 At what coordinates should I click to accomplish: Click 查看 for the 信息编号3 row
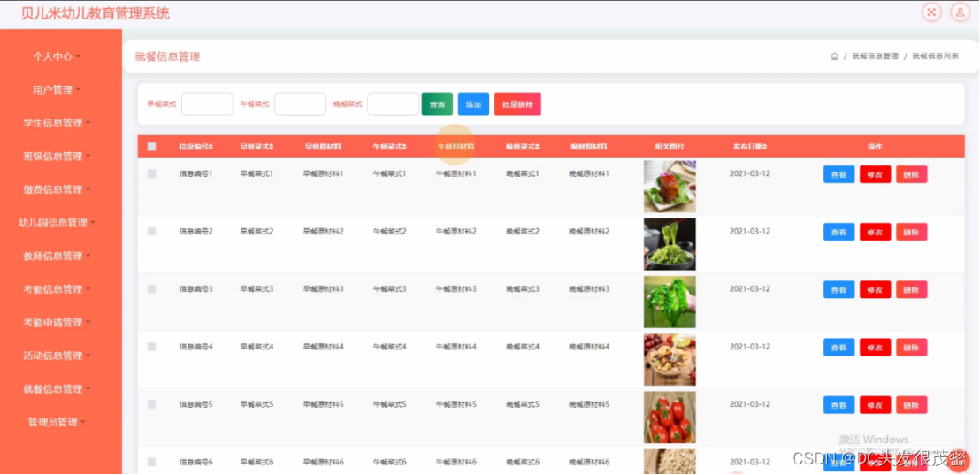tap(838, 289)
